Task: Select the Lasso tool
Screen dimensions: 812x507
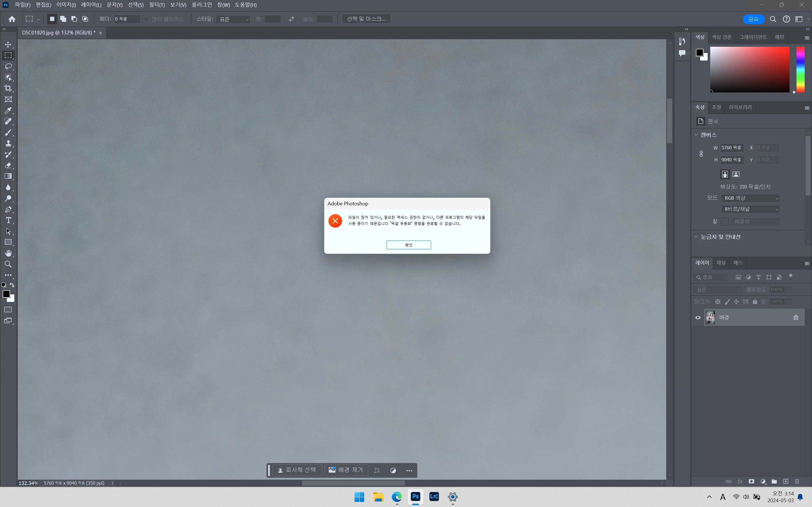Action: tap(8, 66)
